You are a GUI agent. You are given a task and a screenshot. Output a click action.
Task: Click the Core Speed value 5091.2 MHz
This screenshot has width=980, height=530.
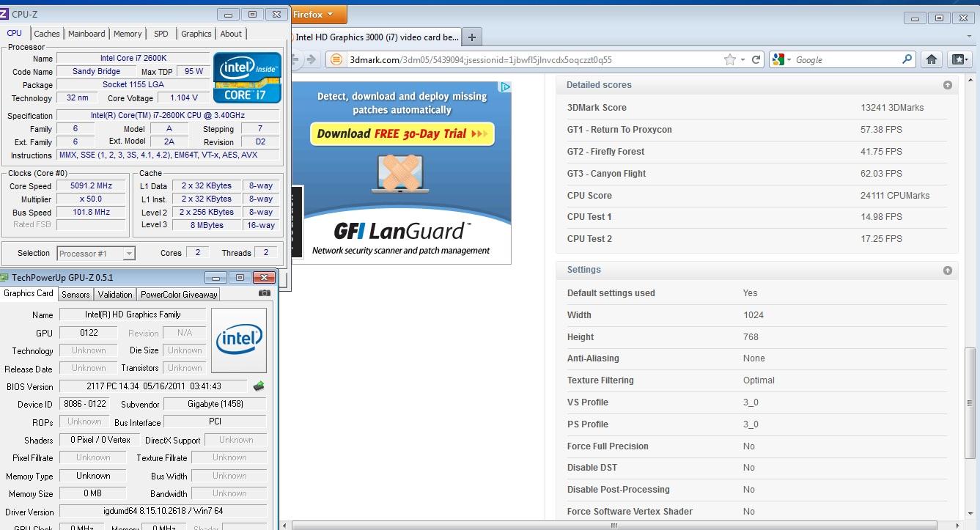pos(92,186)
